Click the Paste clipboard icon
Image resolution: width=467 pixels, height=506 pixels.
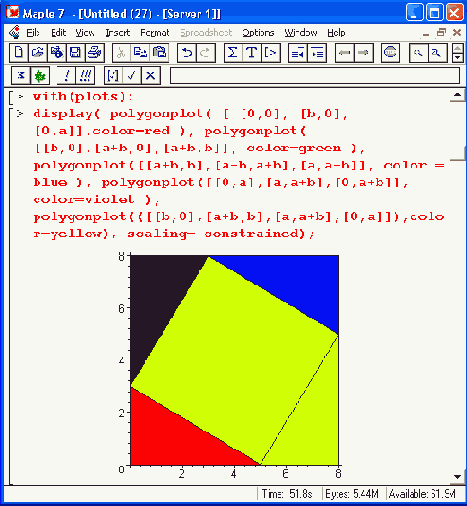point(159,53)
